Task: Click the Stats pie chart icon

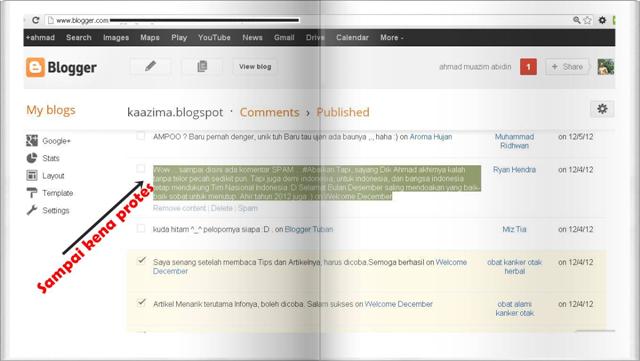Action: (x=32, y=158)
